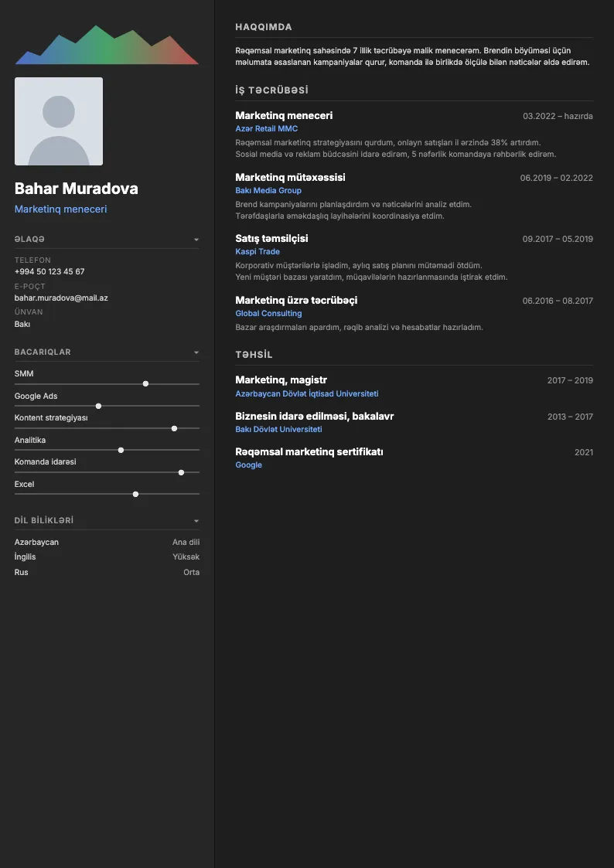Click the Marketinq meneceri job title
The image size is (614, 868).
284,116
